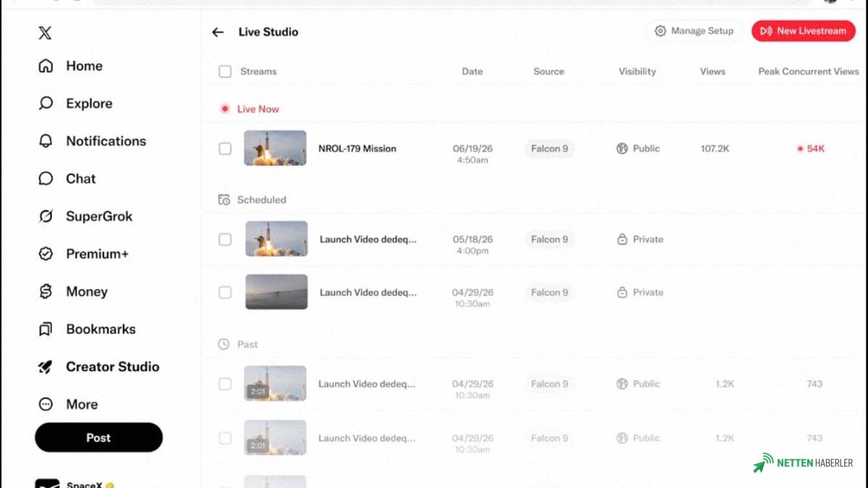This screenshot has width=868, height=488.
Task: Click the Manage Setup button
Action: point(694,31)
